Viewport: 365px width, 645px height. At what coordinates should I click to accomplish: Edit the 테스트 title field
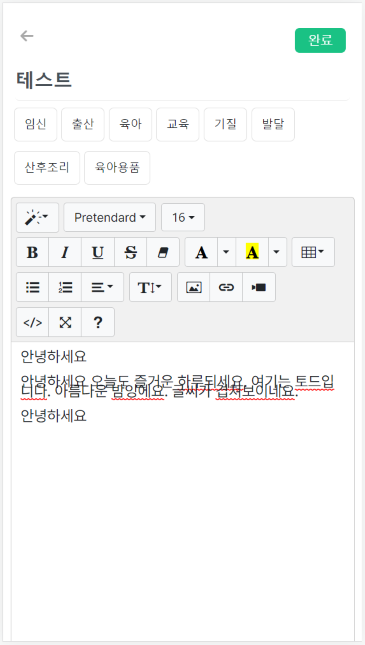pos(182,80)
